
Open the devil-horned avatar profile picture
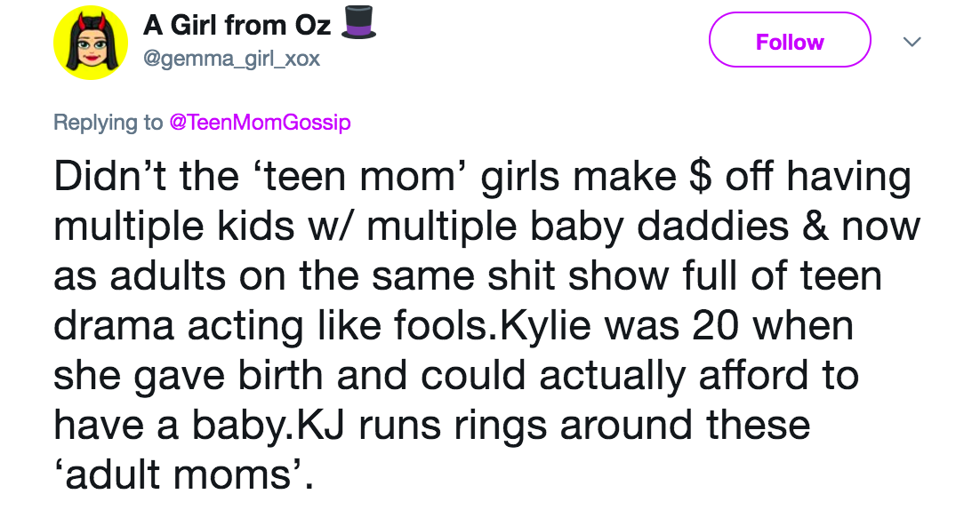pyautogui.click(x=90, y=44)
